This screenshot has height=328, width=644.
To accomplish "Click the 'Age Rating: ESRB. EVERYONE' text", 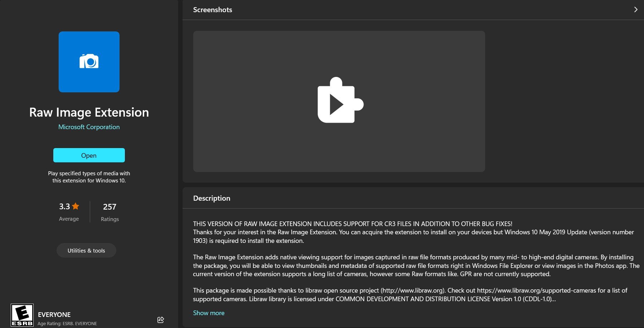I will [x=67, y=324].
